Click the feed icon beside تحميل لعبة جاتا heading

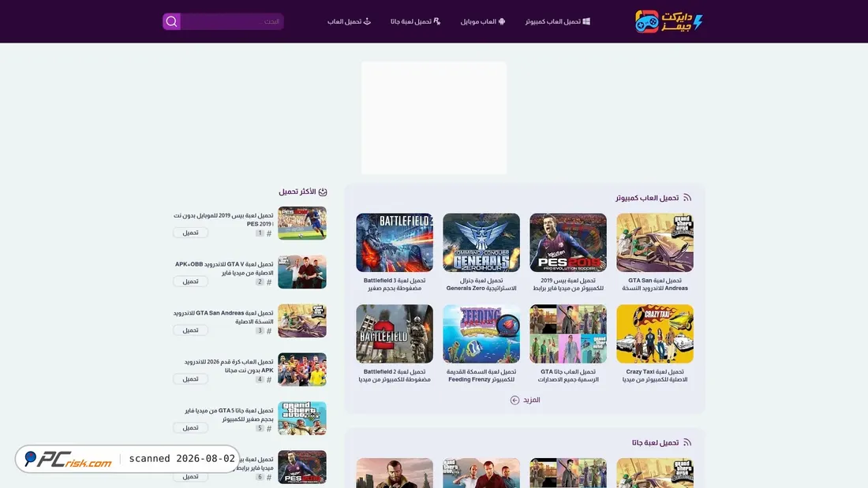[687, 442]
